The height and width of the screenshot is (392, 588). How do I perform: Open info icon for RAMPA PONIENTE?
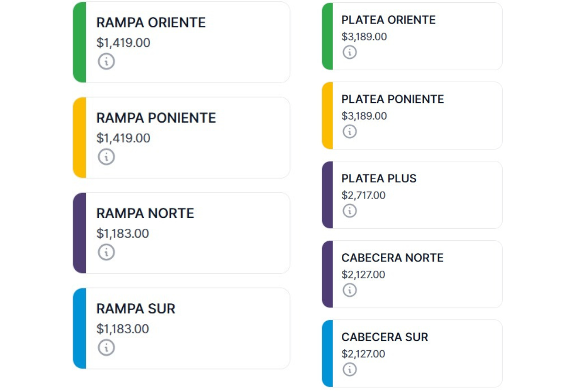(x=106, y=157)
